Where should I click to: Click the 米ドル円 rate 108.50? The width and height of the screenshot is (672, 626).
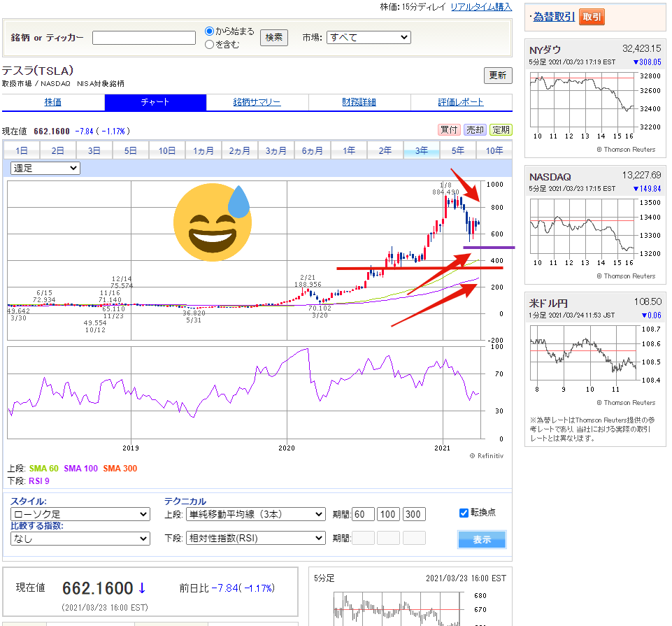pyautogui.click(x=648, y=302)
